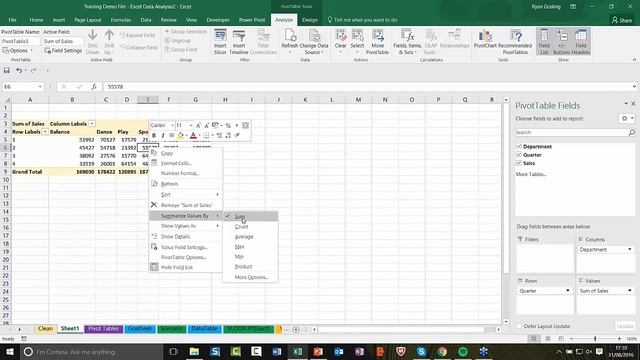Open Fields, Items & Sets
This screenshot has height=360, width=640.
[x=407, y=42]
